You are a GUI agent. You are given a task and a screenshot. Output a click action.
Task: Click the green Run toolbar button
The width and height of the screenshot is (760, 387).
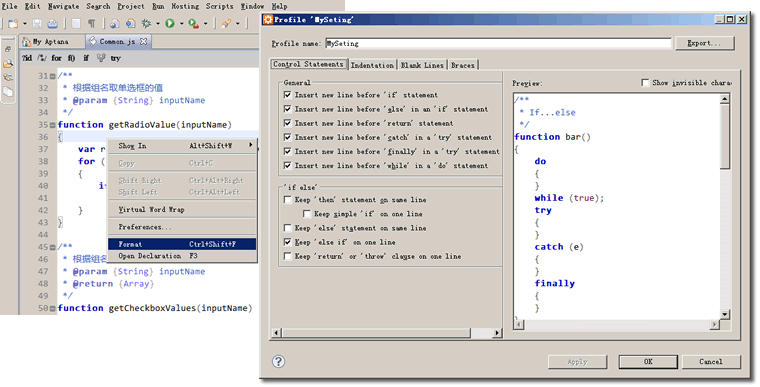coord(170,23)
